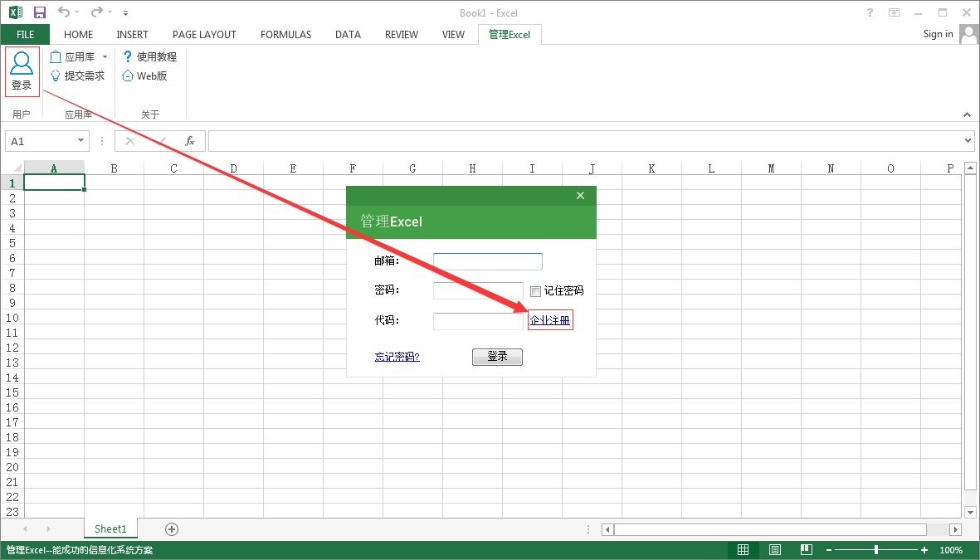This screenshot has width=980, height=560.
Task: Go to the next sheet tab arrow
Action: [49, 529]
